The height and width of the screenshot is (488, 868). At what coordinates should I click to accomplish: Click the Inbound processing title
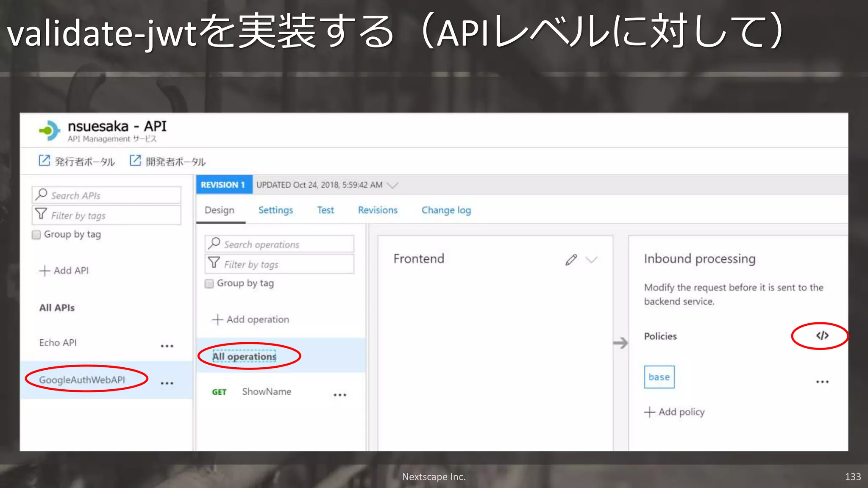point(700,259)
